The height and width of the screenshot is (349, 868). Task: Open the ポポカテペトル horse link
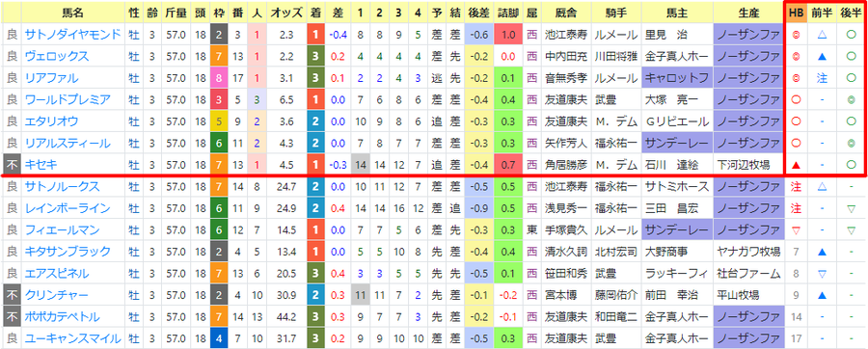(62, 317)
